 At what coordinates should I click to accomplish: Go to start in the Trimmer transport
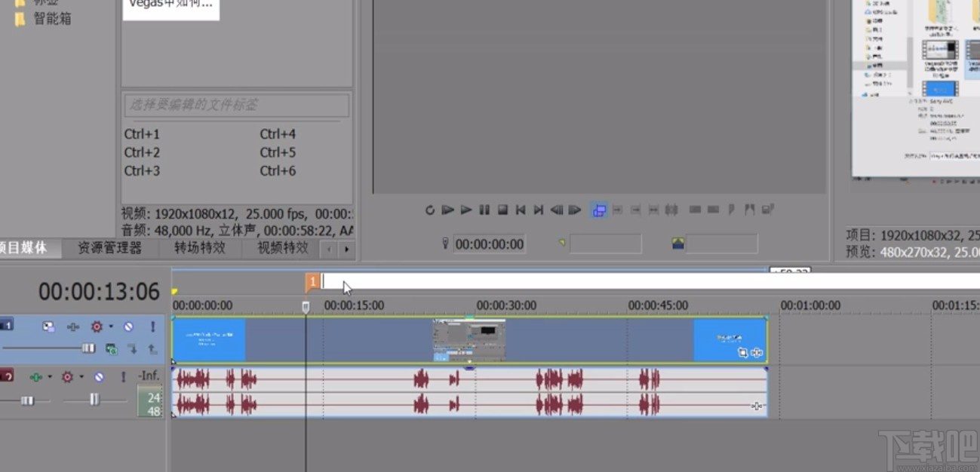coord(521,210)
